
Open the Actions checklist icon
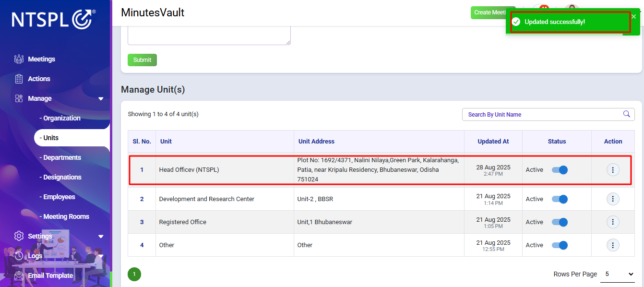[19, 79]
